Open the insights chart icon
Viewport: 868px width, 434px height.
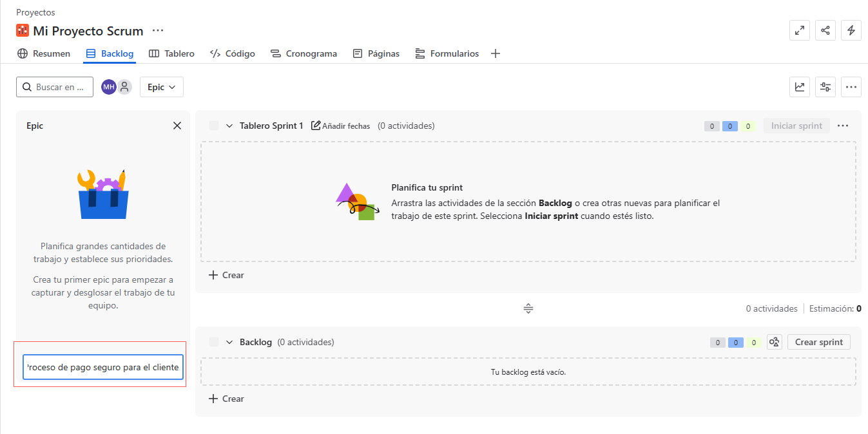coord(800,87)
